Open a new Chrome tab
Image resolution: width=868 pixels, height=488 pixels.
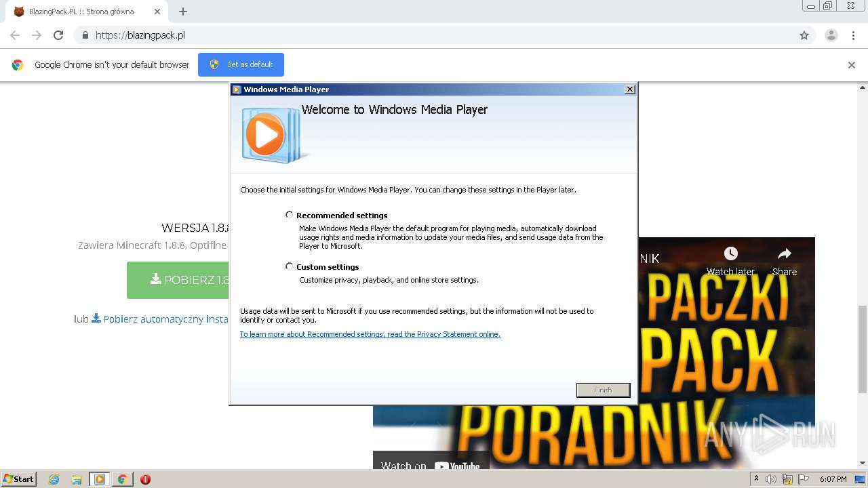coord(183,12)
